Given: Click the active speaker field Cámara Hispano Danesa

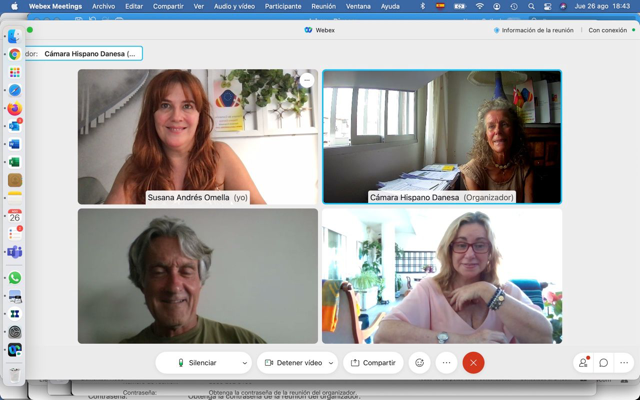Looking at the screenshot, I should pyautogui.click(x=84, y=53).
